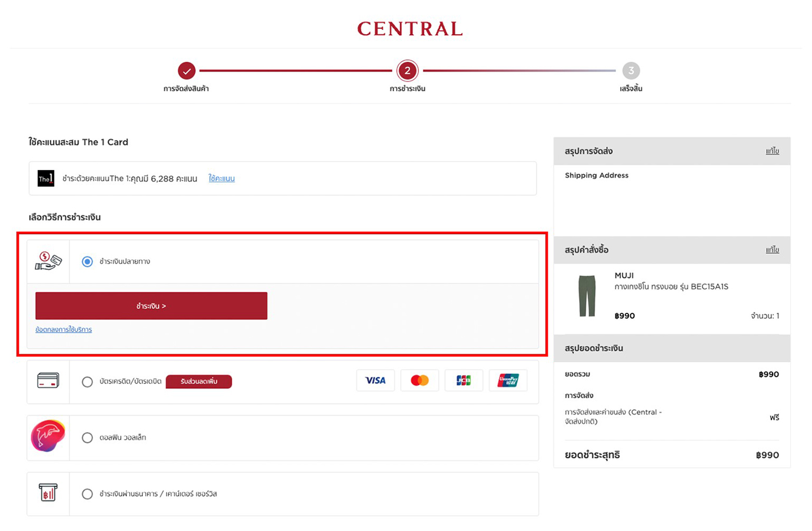The height and width of the screenshot is (531, 812).
Task: Select the bank / counter service radio button
Action: coord(87,494)
